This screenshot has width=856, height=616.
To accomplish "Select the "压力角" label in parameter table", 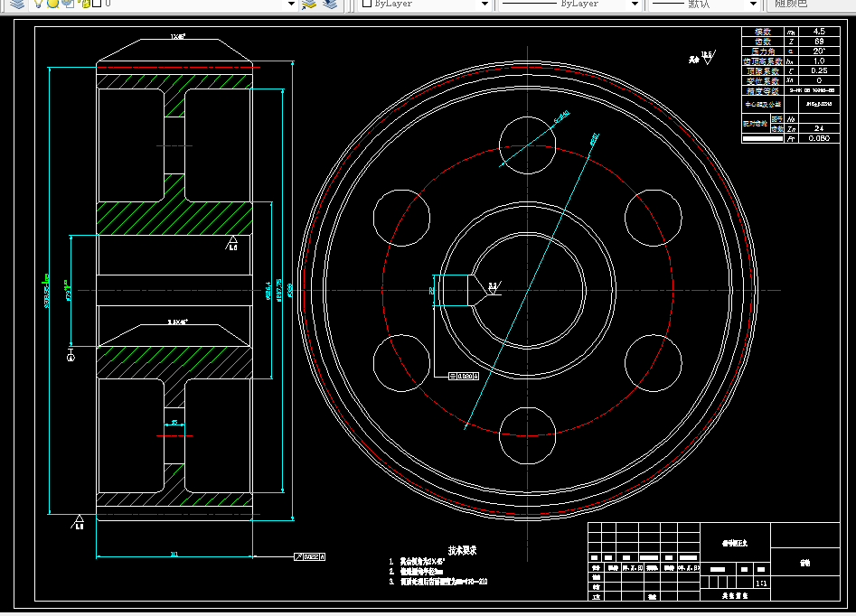I will pyautogui.click(x=763, y=51).
